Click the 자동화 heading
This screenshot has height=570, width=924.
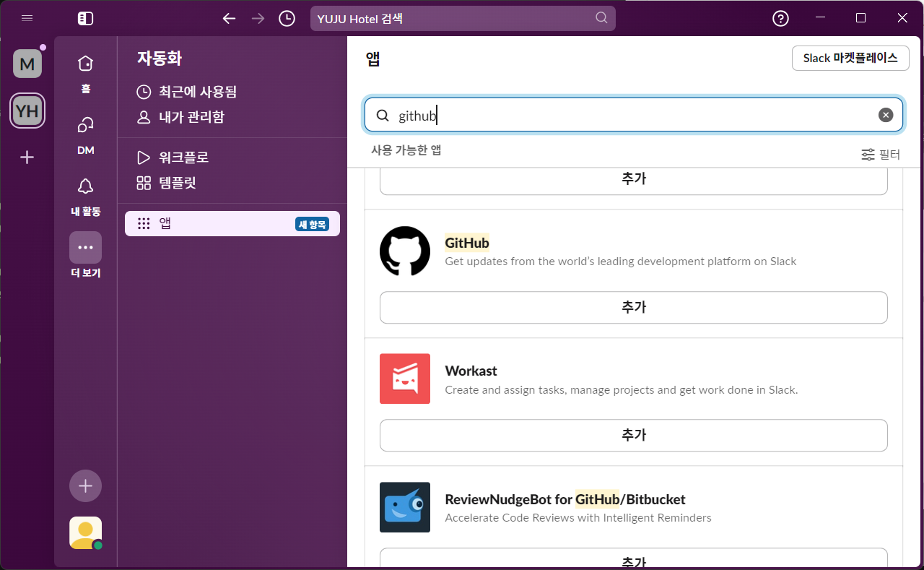(160, 59)
